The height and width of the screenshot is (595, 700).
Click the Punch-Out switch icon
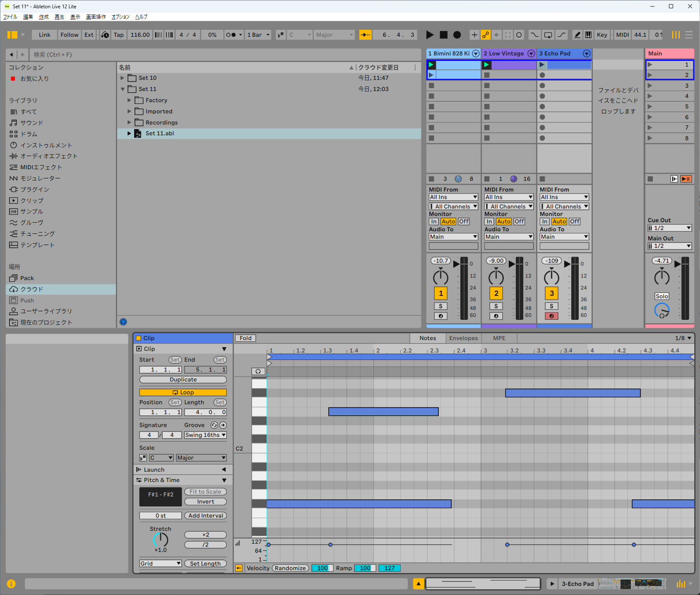pyautogui.click(x=562, y=35)
